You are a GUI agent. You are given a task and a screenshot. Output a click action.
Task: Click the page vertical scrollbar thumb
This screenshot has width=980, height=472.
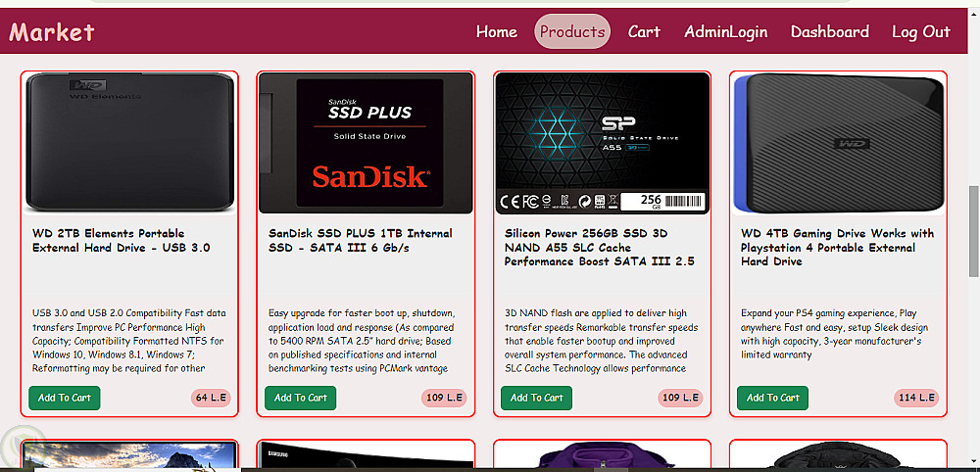[973, 231]
